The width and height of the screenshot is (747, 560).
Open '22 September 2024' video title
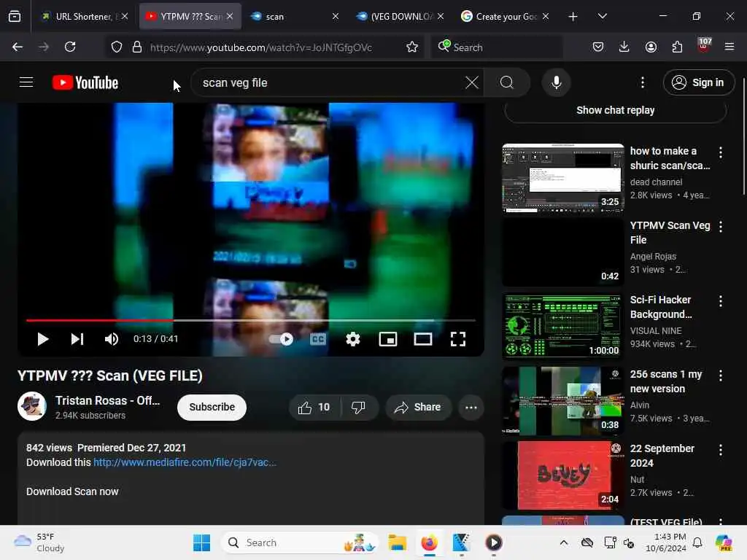click(662, 456)
